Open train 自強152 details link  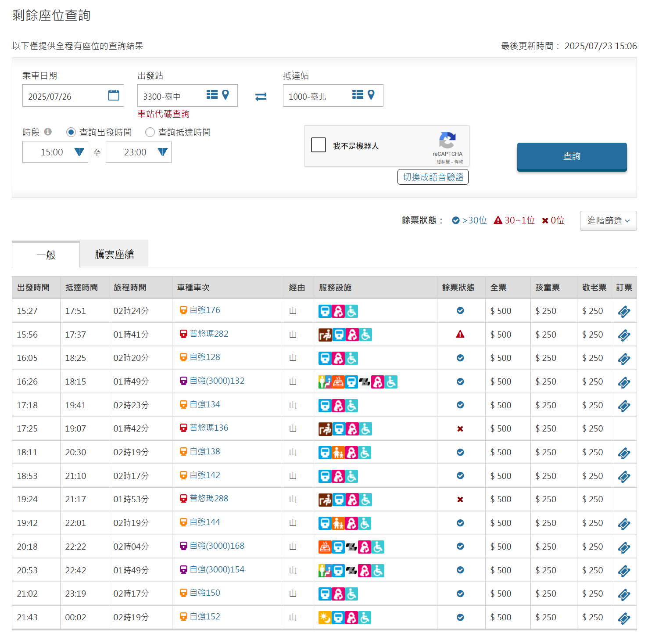(205, 616)
